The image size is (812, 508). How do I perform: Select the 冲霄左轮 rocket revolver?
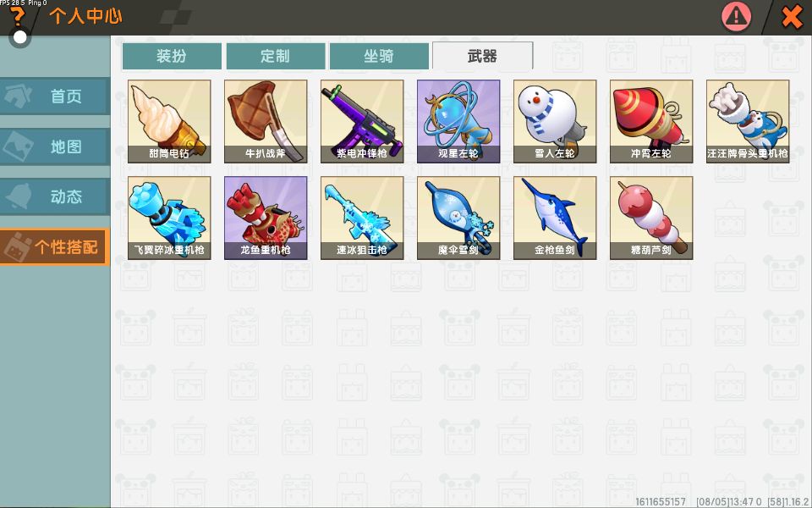[651, 121]
